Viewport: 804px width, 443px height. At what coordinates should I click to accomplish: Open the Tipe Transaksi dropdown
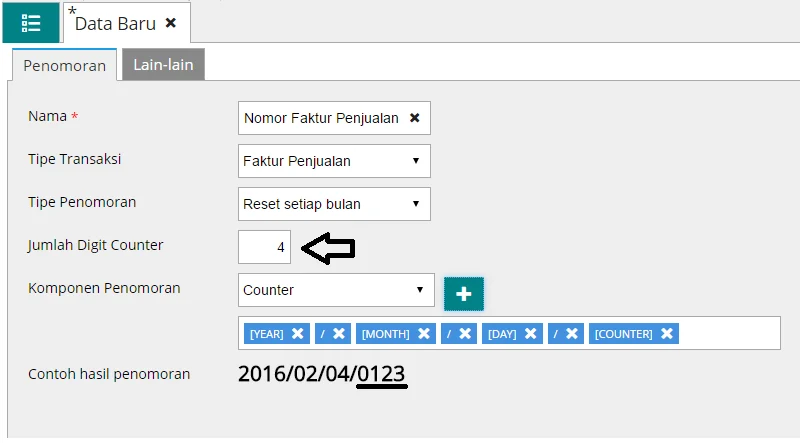point(334,161)
